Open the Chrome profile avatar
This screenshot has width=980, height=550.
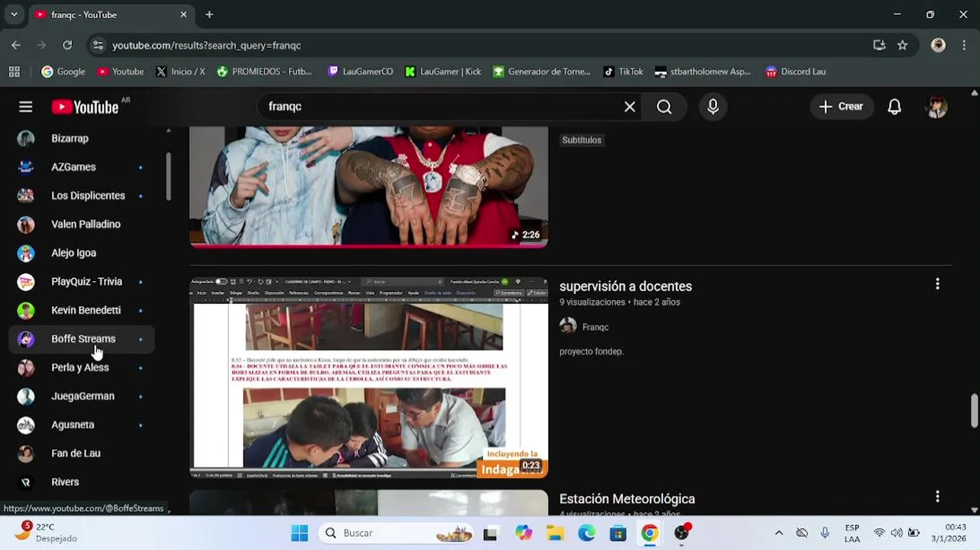[939, 45]
